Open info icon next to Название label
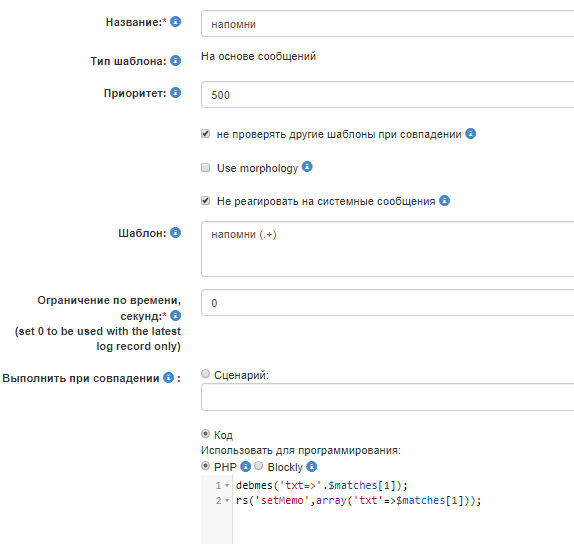This screenshot has height=544, width=574. pos(175,22)
